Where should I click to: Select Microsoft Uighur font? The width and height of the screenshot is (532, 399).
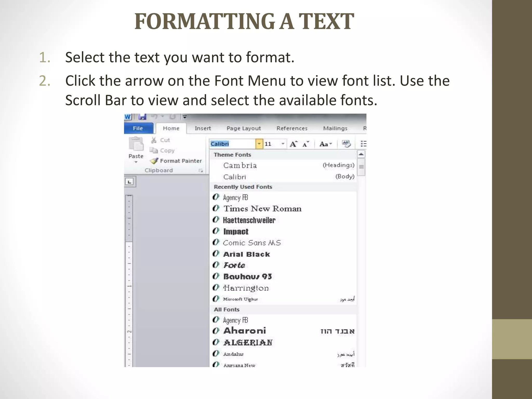283,299
